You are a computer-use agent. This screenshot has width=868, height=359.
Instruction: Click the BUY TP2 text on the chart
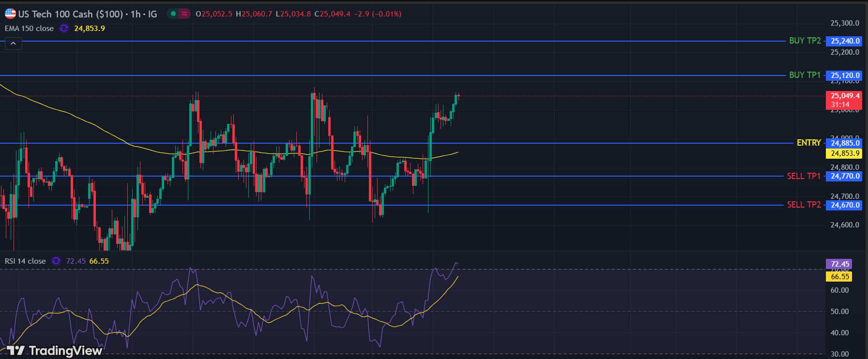coord(805,41)
